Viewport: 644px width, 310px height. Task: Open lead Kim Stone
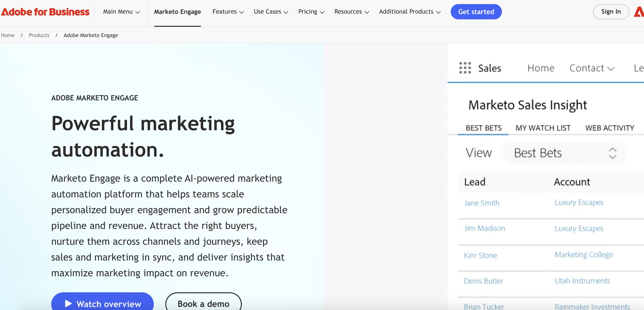click(480, 255)
